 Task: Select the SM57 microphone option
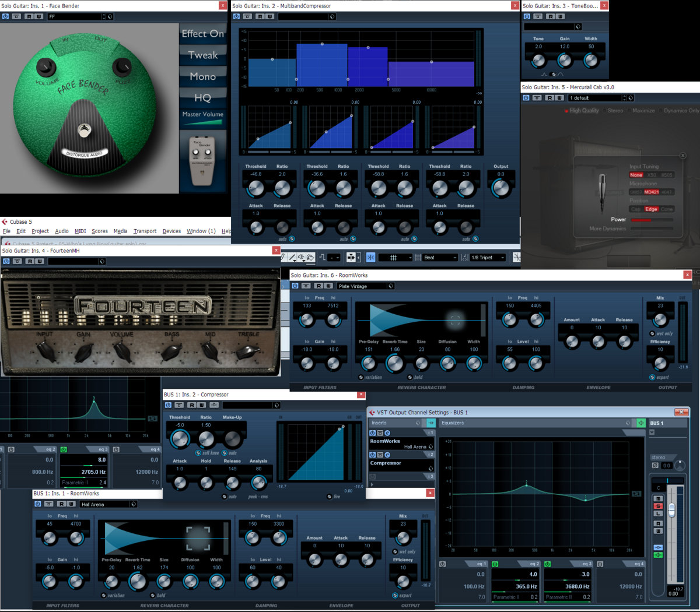(x=636, y=192)
